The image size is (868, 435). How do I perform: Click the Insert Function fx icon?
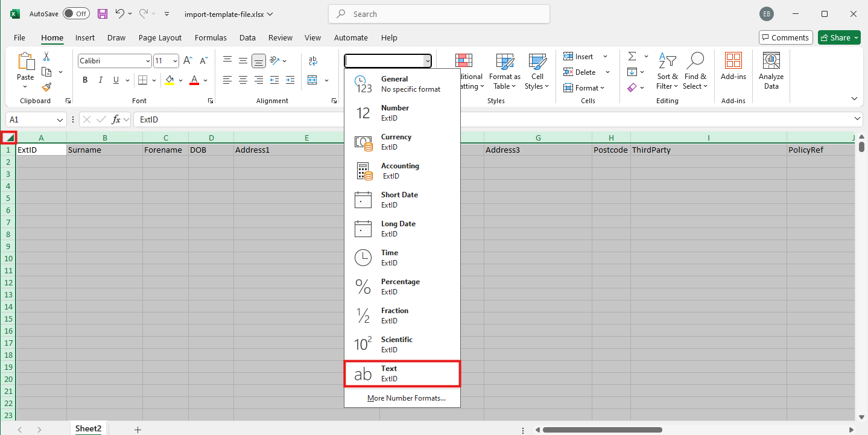(x=116, y=119)
